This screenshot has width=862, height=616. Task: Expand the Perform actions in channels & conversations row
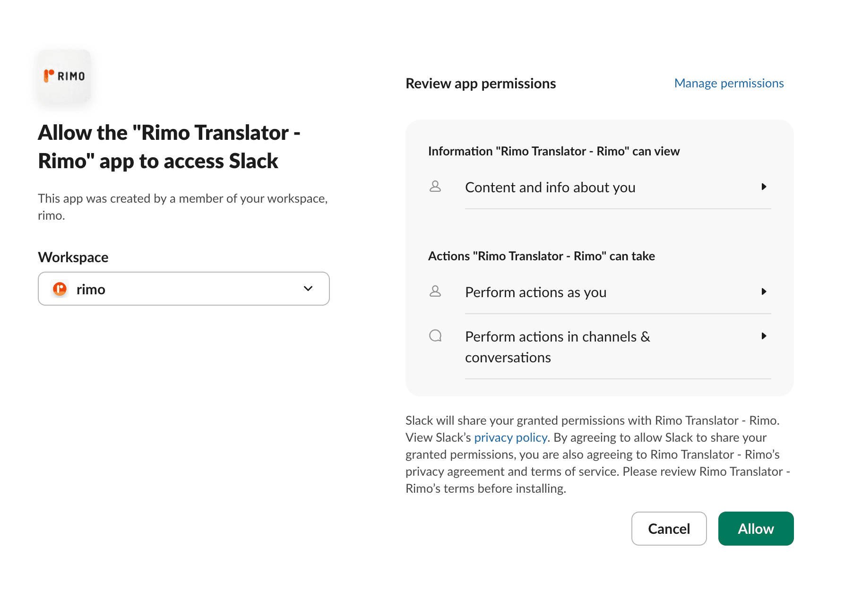click(764, 336)
